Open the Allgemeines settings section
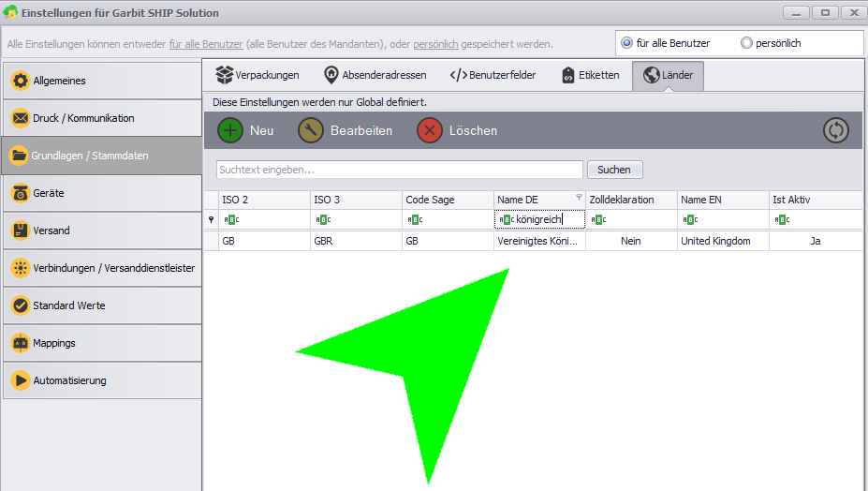Viewport: 868px width, 491px height. (x=102, y=81)
